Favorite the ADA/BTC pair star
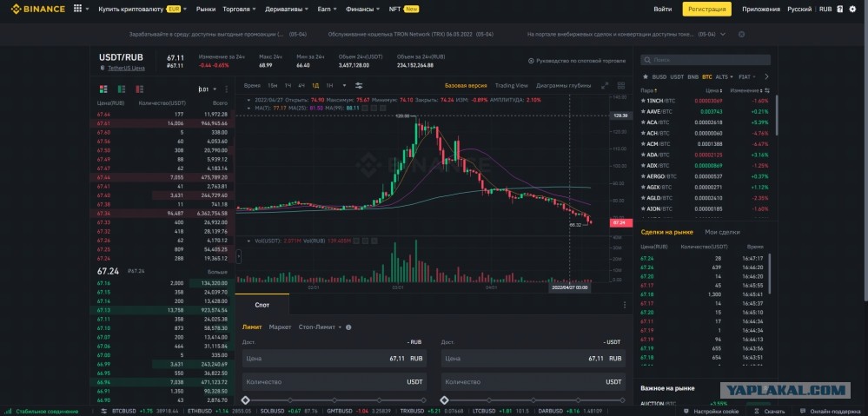The image size is (868, 416). pos(643,155)
